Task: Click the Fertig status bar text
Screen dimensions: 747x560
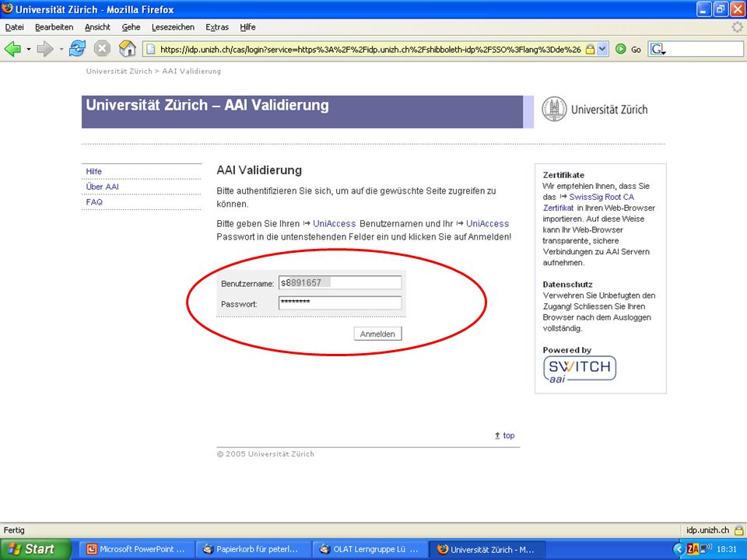Action: [x=14, y=530]
